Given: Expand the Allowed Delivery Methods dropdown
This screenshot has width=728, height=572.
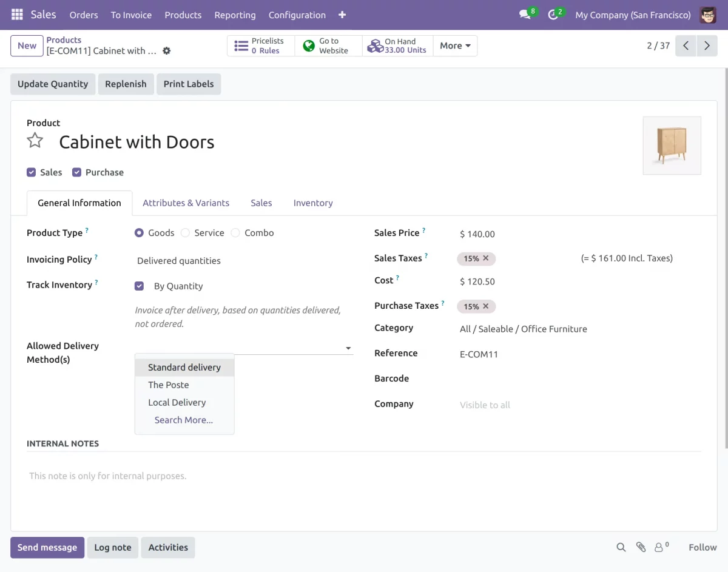Looking at the screenshot, I should coord(348,348).
